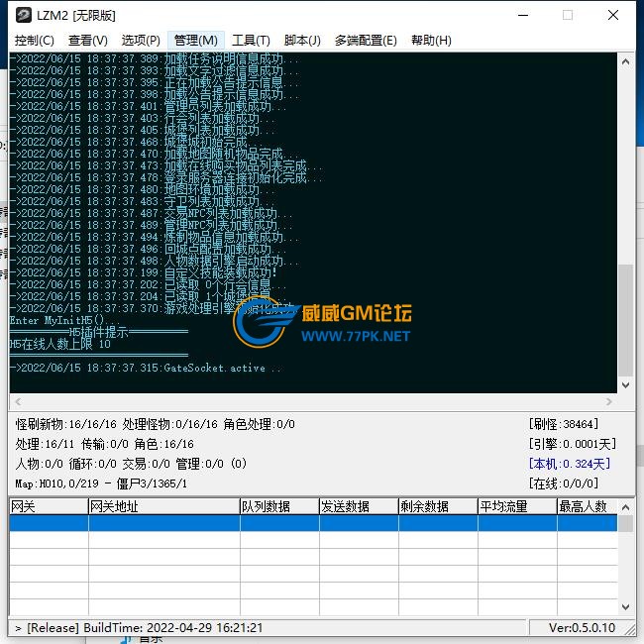Viewport: 644px width, 644px height.
Task: Click the log scroll-up arrow
Action: tap(625, 62)
